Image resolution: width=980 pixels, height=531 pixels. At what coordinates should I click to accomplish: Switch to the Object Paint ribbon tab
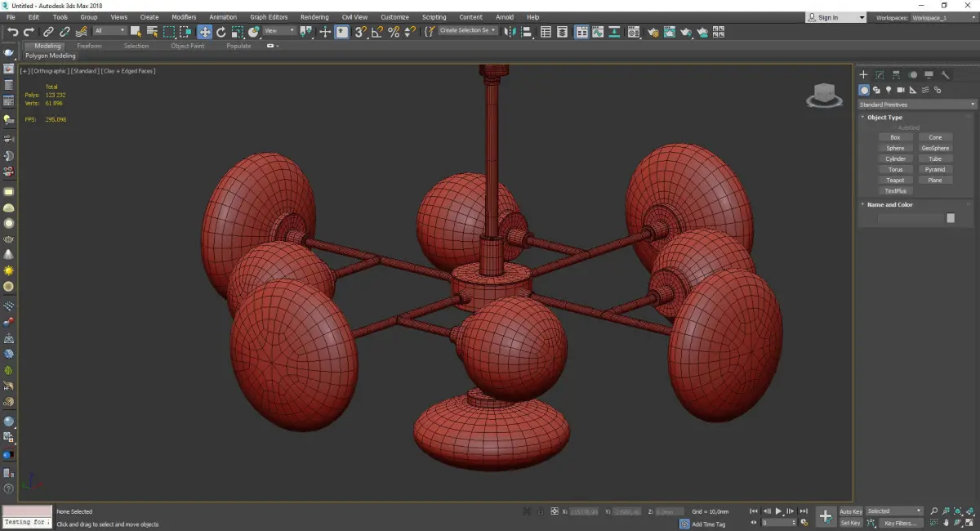tap(187, 46)
